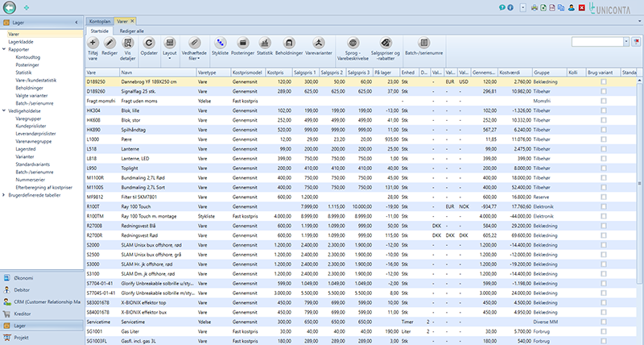The height and width of the screenshot is (345, 644).
Task: Collapse the Lager side panel
Action: coord(76,23)
